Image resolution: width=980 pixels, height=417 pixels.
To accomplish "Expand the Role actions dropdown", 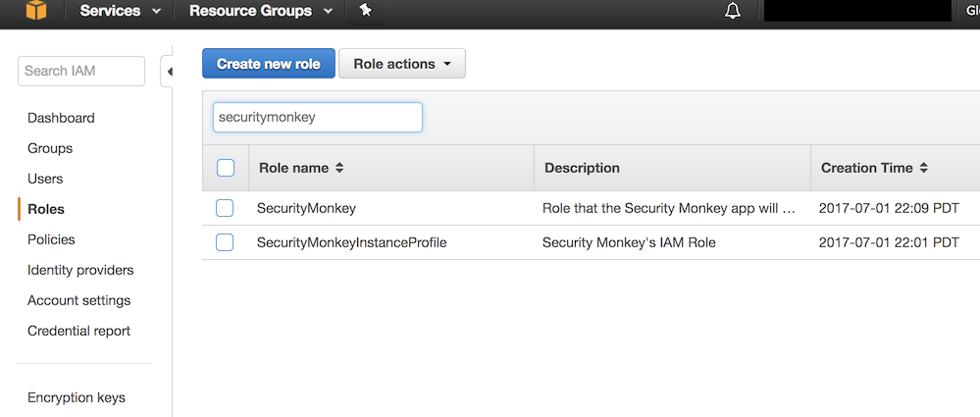I will point(402,64).
